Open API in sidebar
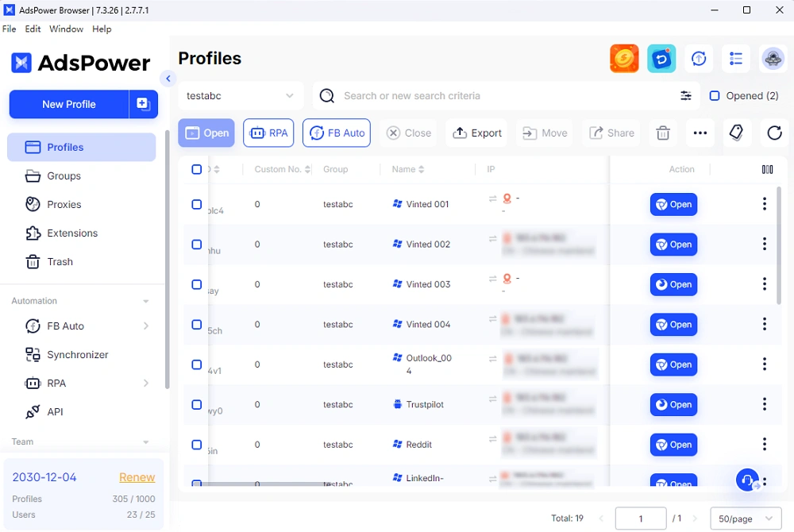Image resolution: width=794 pixels, height=532 pixels. point(82,412)
